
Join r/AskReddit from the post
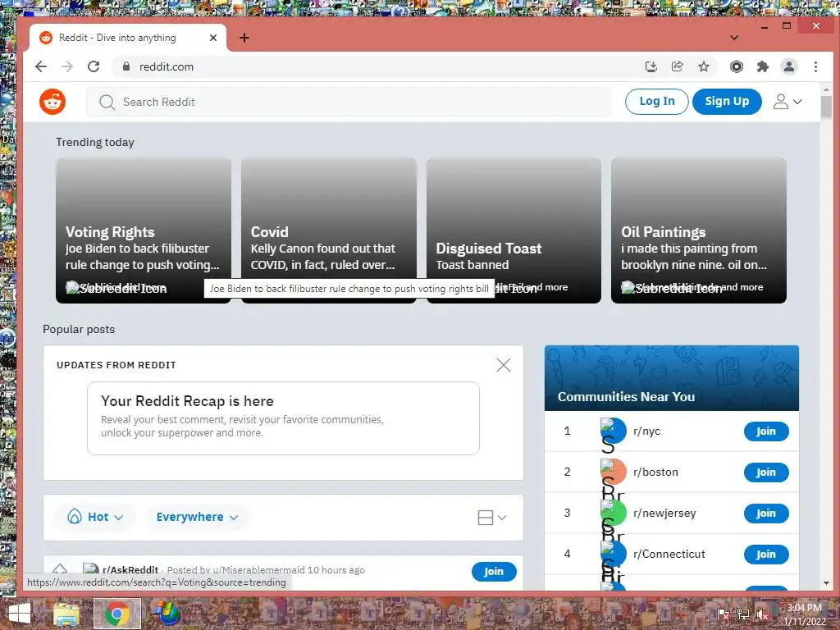coord(494,572)
